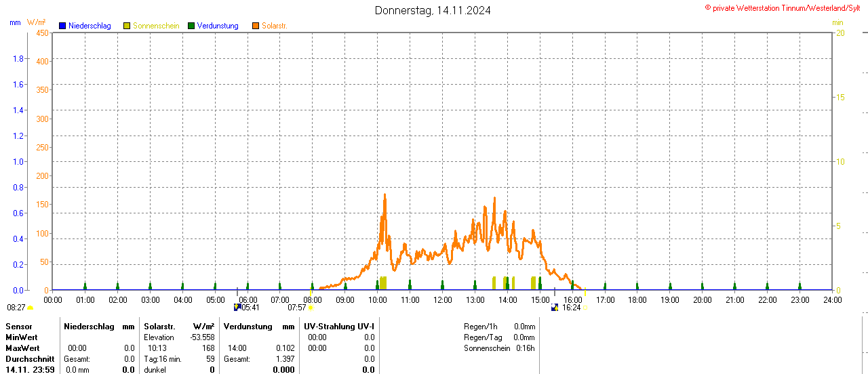Click the Solarstr. column header in table
The image size is (868, 374).
click(x=159, y=327)
